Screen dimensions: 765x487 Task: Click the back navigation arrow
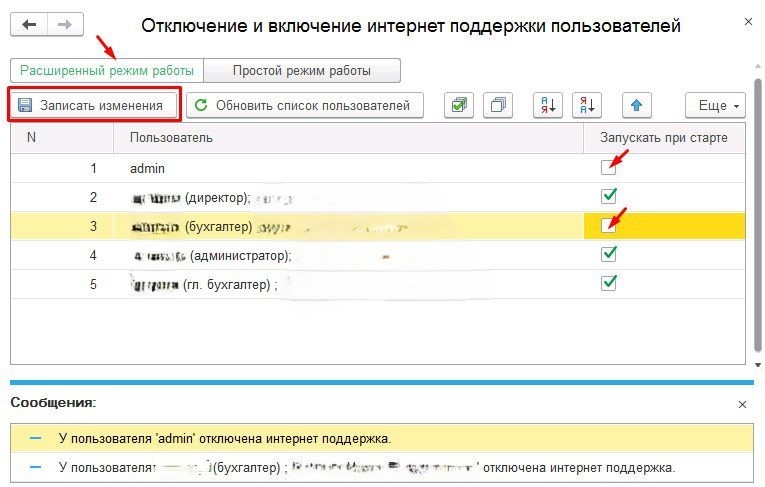pyautogui.click(x=29, y=26)
